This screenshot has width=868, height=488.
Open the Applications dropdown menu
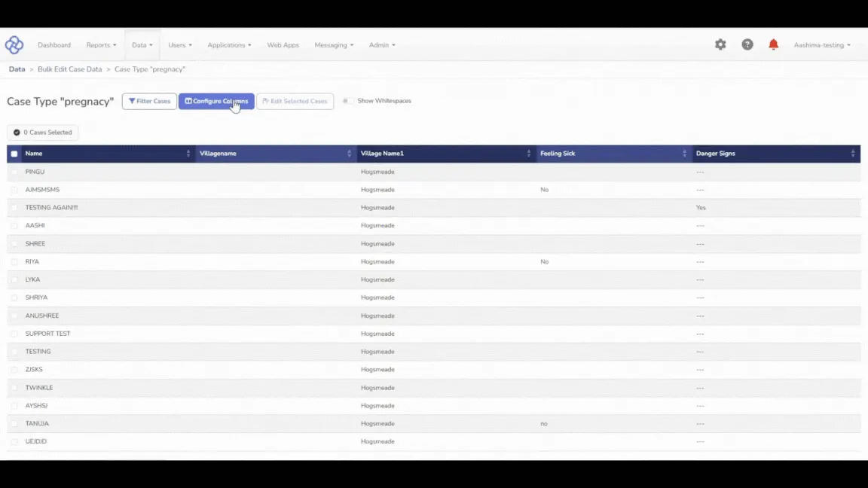tap(229, 45)
